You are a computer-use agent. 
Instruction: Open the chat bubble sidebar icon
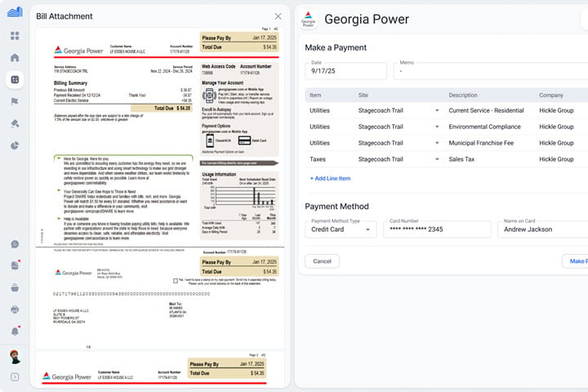point(15,244)
